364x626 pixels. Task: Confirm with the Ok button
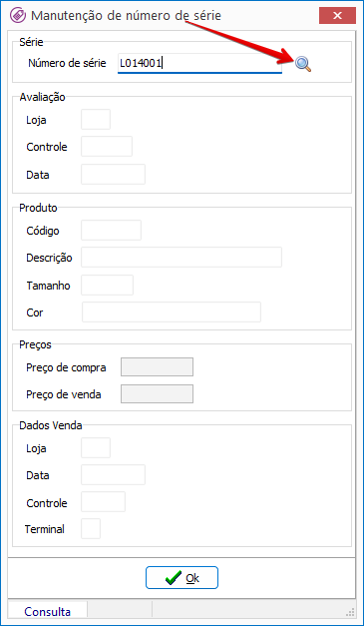point(182,578)
